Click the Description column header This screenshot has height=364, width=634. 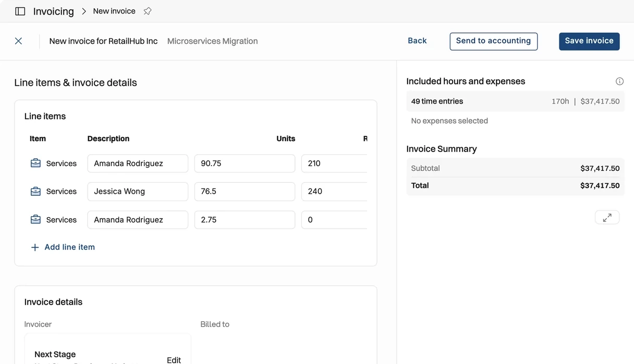coord(108,139)
